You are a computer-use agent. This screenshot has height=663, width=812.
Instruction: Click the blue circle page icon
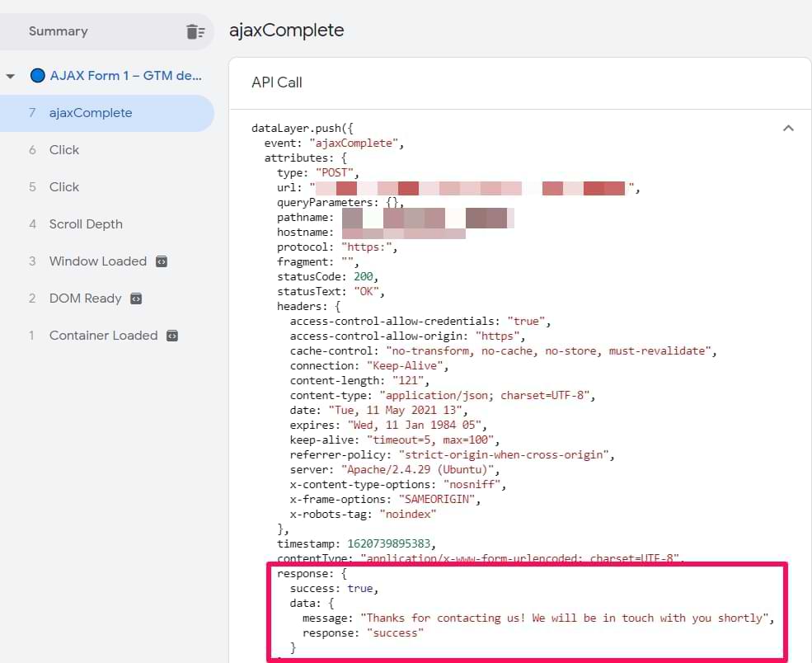tap(37, 76)
